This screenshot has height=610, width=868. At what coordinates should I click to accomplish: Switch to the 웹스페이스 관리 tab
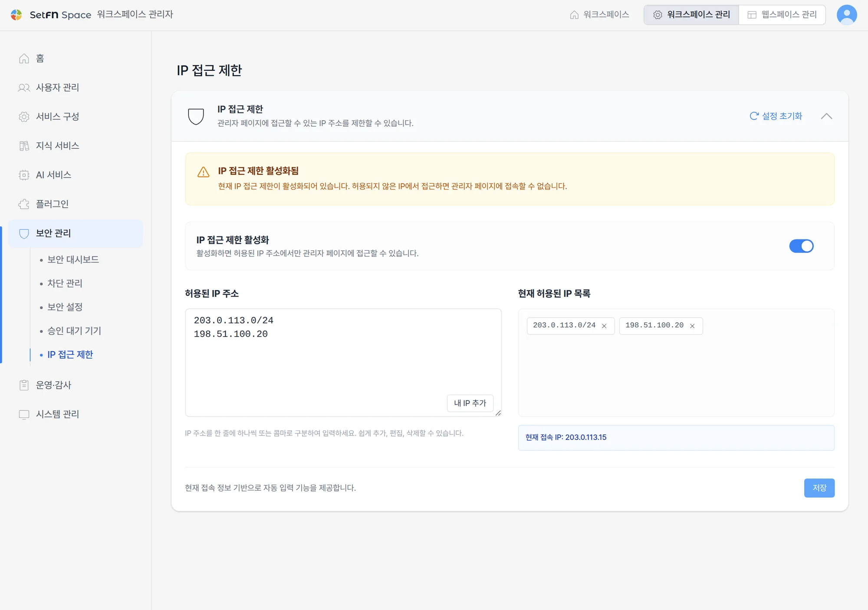782,15
